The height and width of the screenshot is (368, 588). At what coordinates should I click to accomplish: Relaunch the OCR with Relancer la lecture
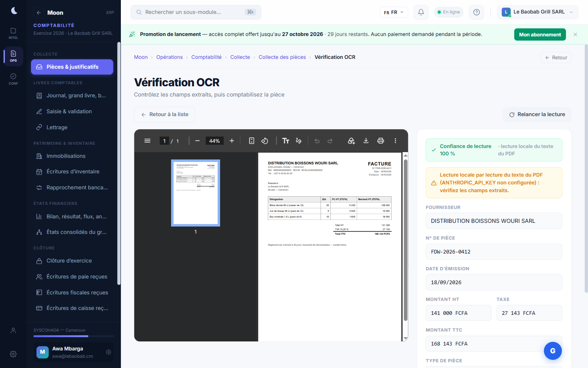(x=537, y=114)
